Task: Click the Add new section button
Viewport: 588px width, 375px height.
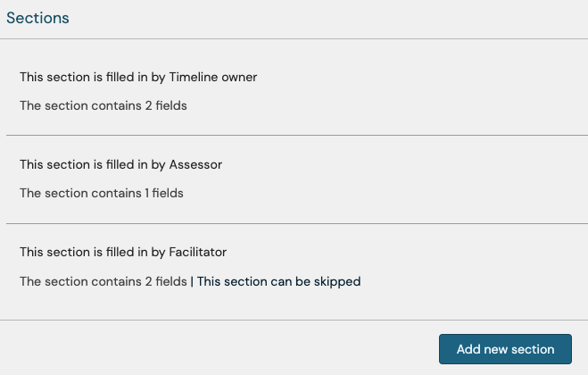Action: (x=505, y=349)
